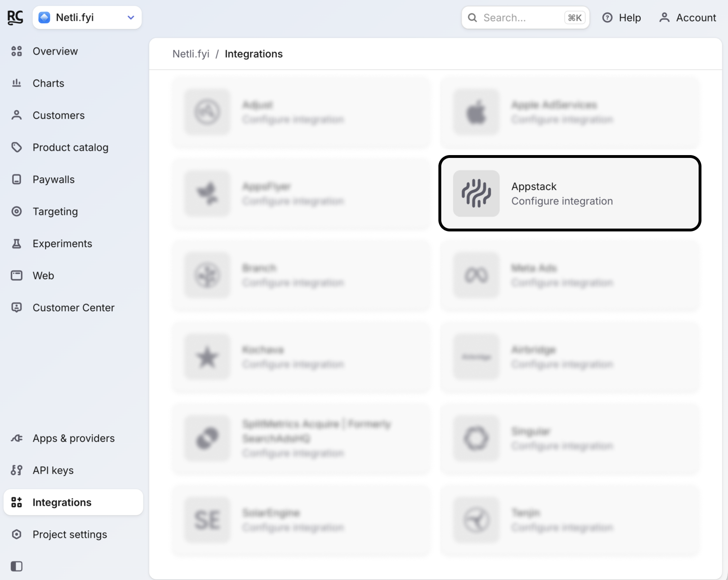Open the Appstack integration card

click(x=570, y=193)
